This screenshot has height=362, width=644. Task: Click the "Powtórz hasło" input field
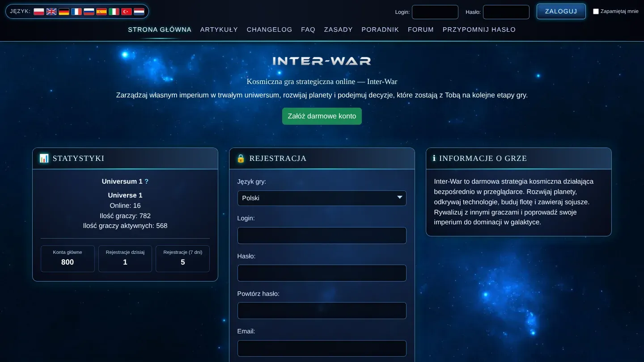click(322, 311)
